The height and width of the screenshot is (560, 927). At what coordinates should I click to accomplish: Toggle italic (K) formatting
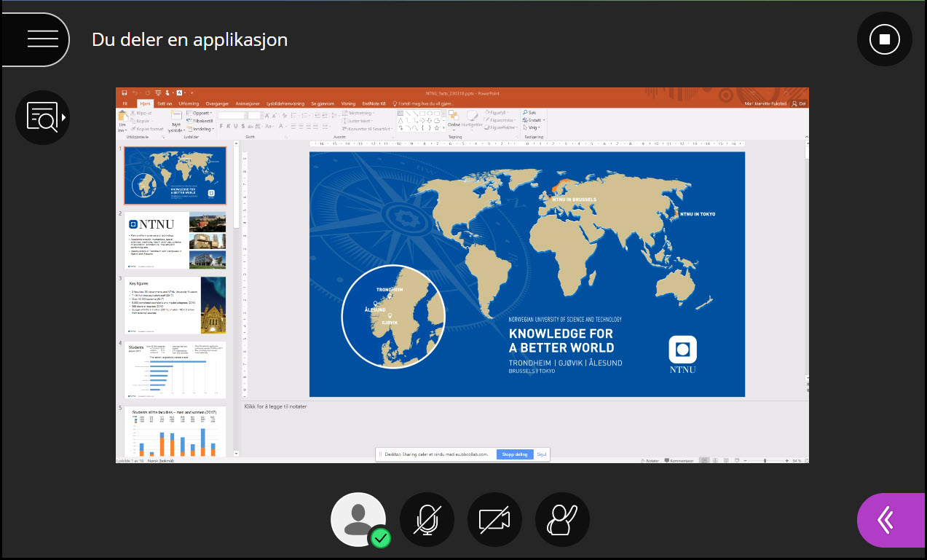[x=228, y=126]
